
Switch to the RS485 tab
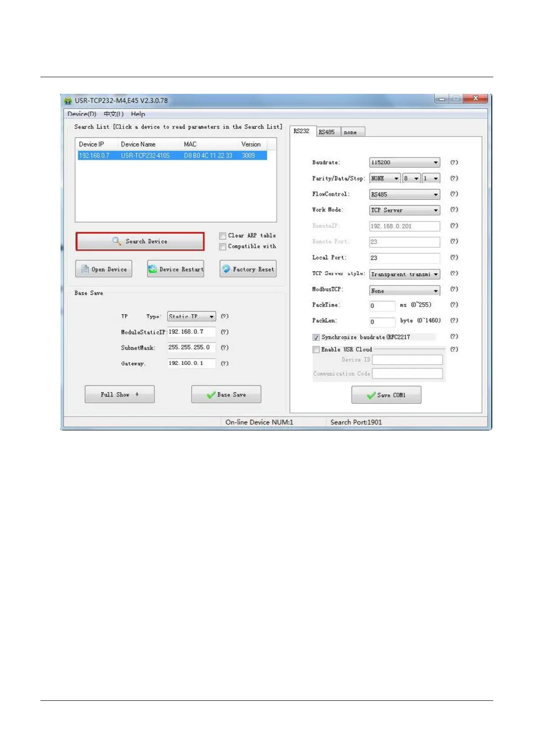[x=327, y=132]
